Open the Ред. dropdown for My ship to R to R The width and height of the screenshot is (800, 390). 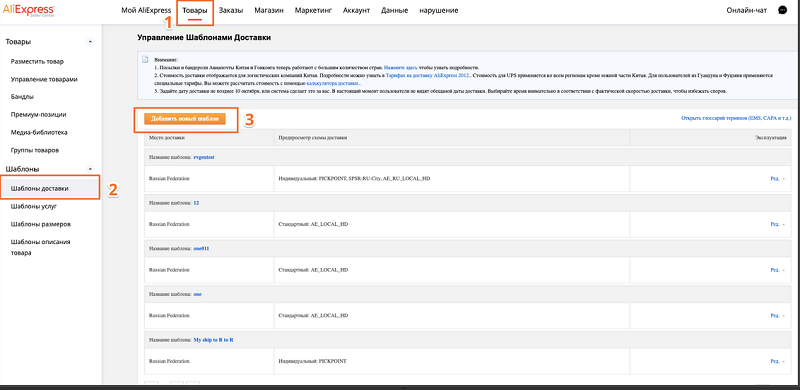(778, 361)
